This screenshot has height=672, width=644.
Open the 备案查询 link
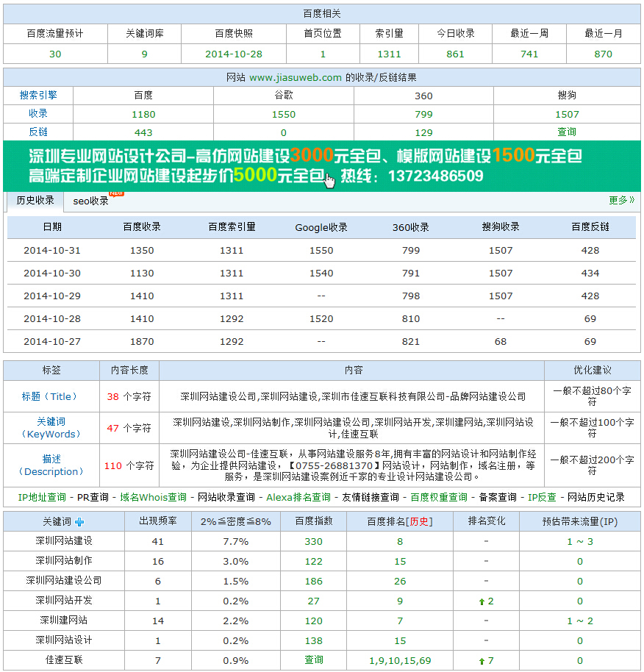pos(498,498)
